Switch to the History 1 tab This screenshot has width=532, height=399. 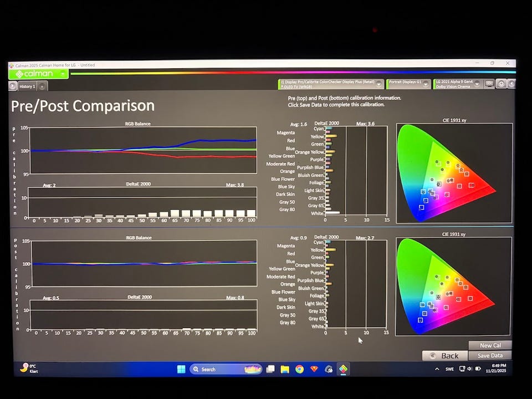pos(27,86)
